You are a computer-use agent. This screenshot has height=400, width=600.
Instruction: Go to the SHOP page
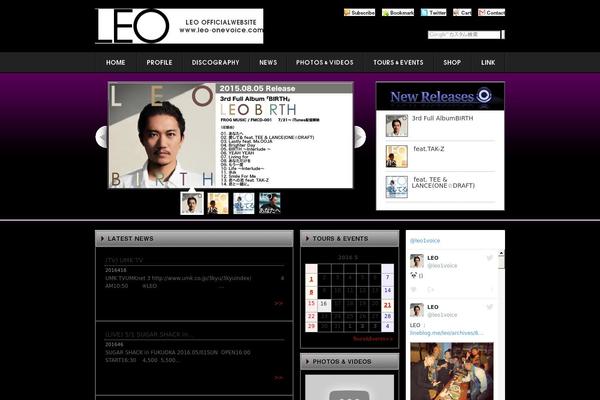(x=452, y=62)
